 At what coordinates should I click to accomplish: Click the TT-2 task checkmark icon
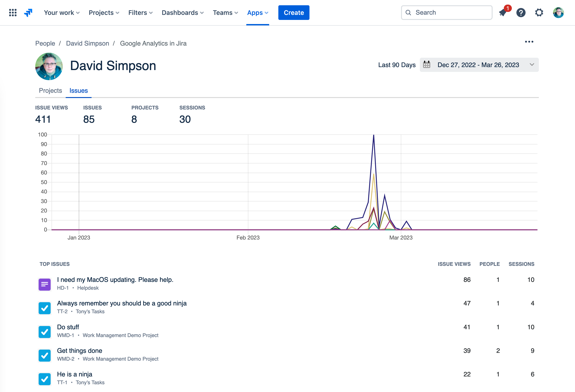tap(45, 308)
